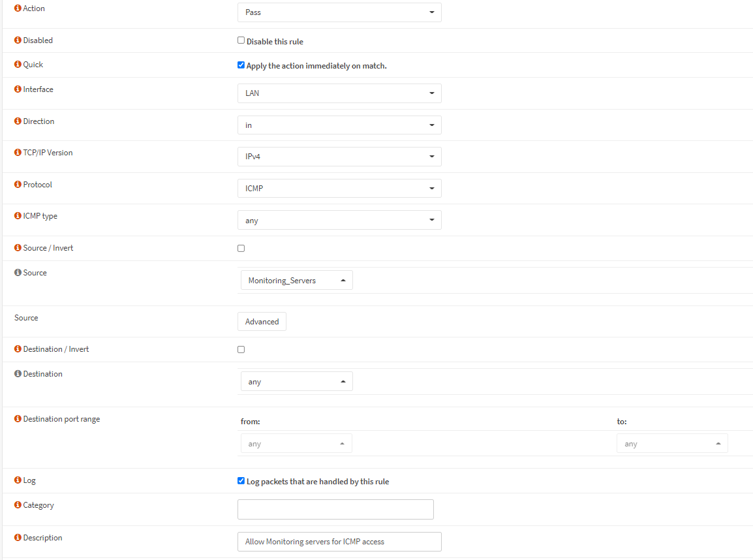Click into the Description text field
This screenshot has height=560, width=753.
point(339,542)
